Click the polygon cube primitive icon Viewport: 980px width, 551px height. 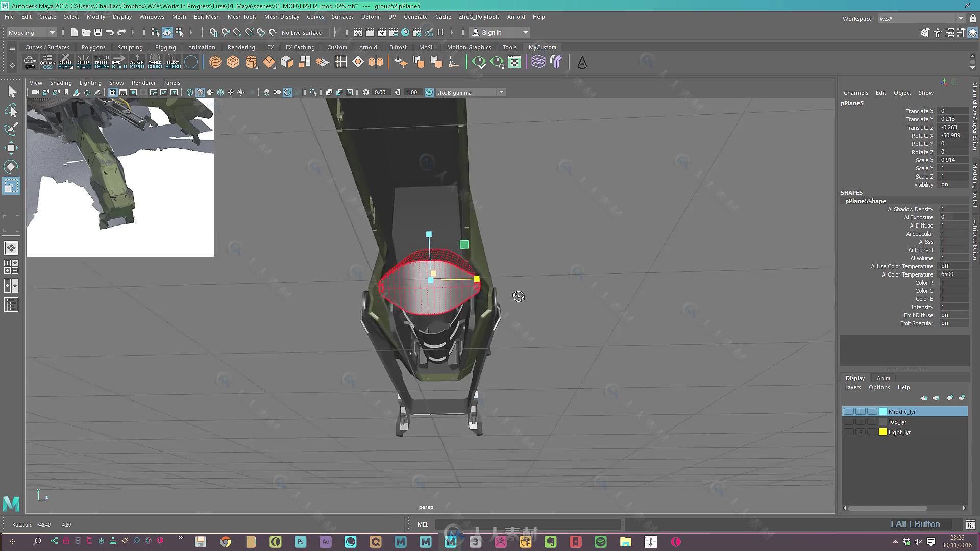point(232,62)
